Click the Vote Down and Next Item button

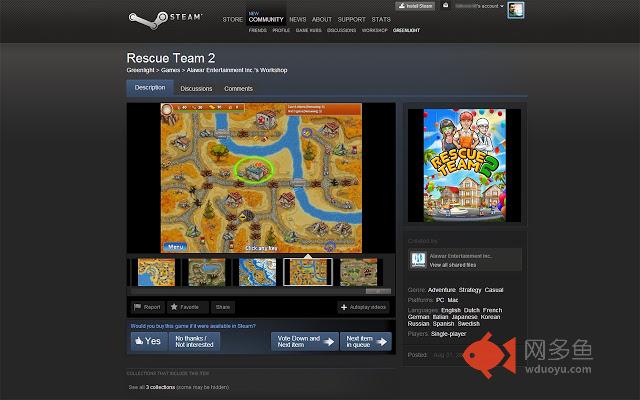click(304, 341)
